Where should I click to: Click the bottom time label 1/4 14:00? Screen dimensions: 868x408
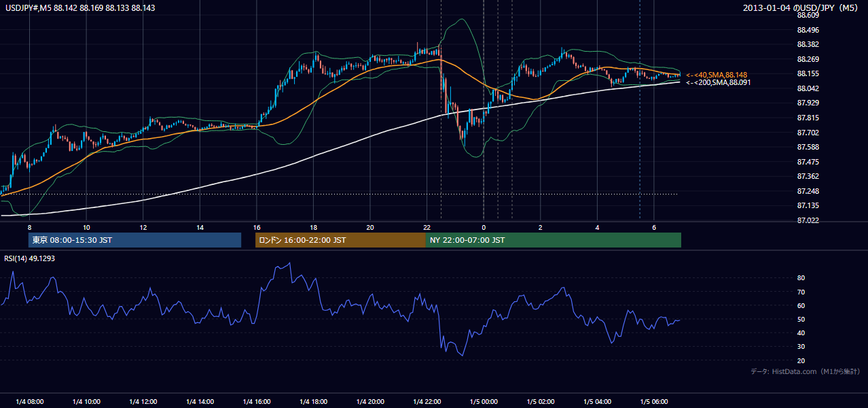pos(200,401)
